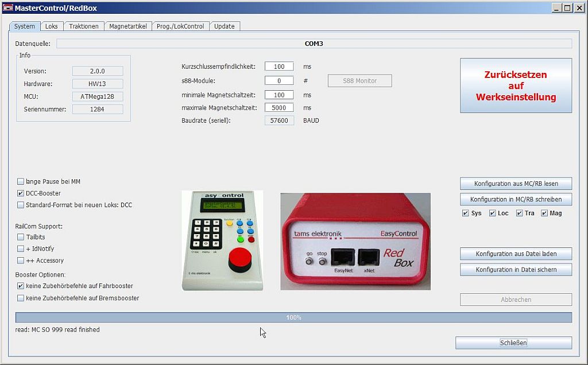Image resolution: width=588 pixels, height=365 pixels.
Task: Switch to the Loks tab
Action: 52,26
